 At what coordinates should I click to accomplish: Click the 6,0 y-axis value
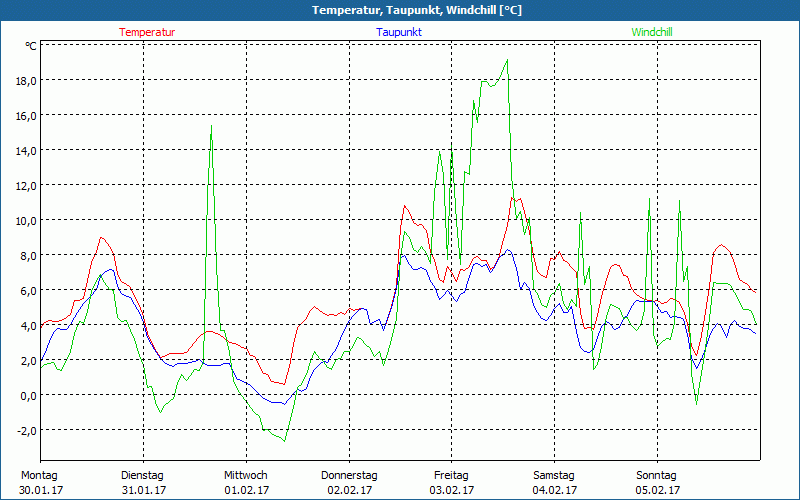29,291
